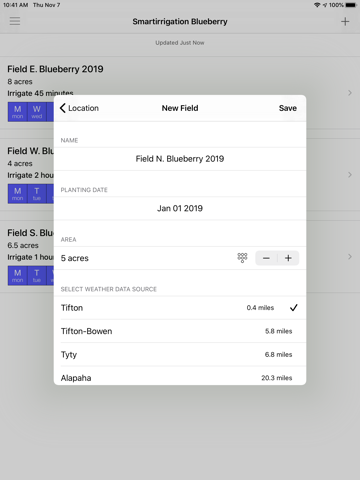Select Tifton-Bowen weather station
Image resolution: width=360 pixels, height=480 pixels.
(x=180, y=331)
